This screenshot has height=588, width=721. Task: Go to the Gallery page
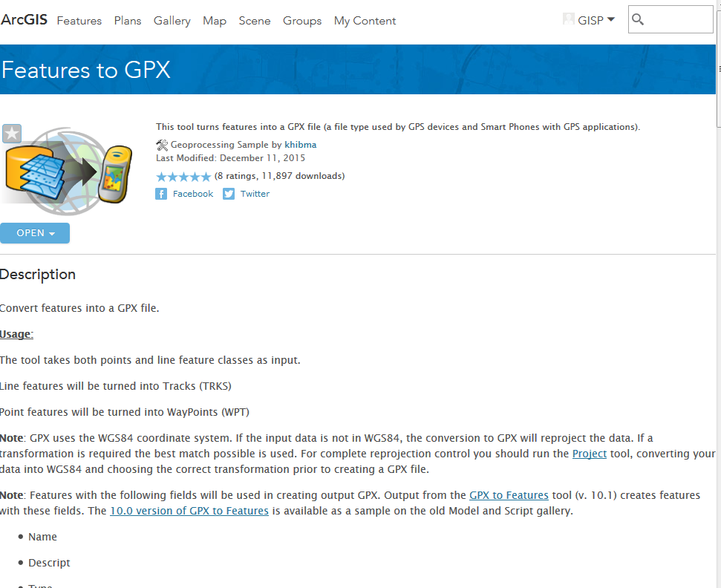[172, 21]
